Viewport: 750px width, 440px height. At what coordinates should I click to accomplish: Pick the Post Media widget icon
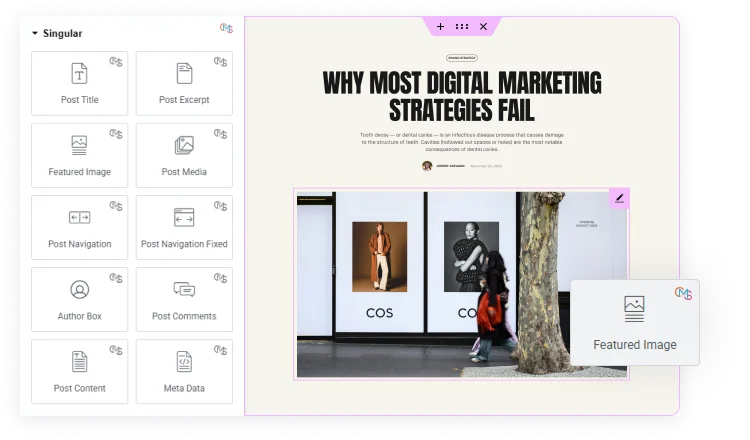[x=184, y=146]
